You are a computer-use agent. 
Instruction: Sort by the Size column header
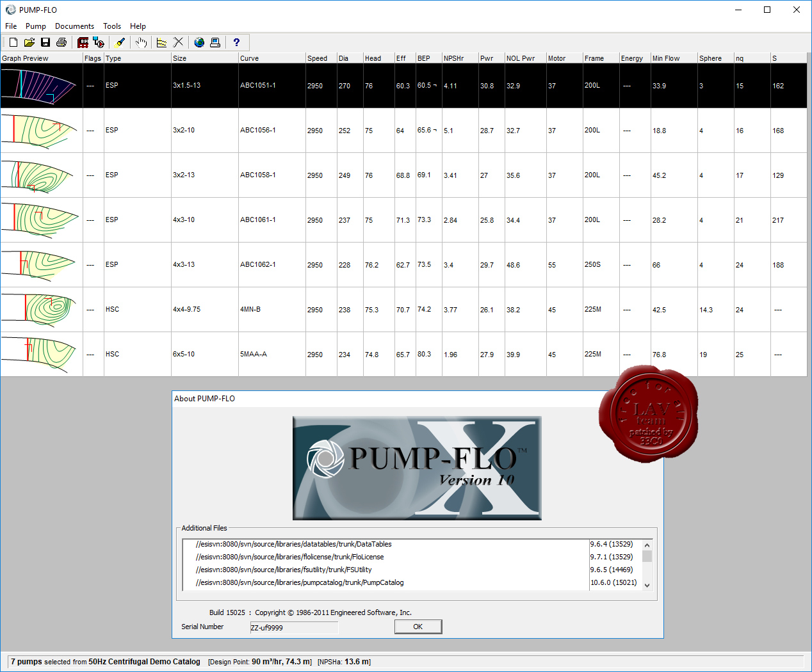pos(205,58)
